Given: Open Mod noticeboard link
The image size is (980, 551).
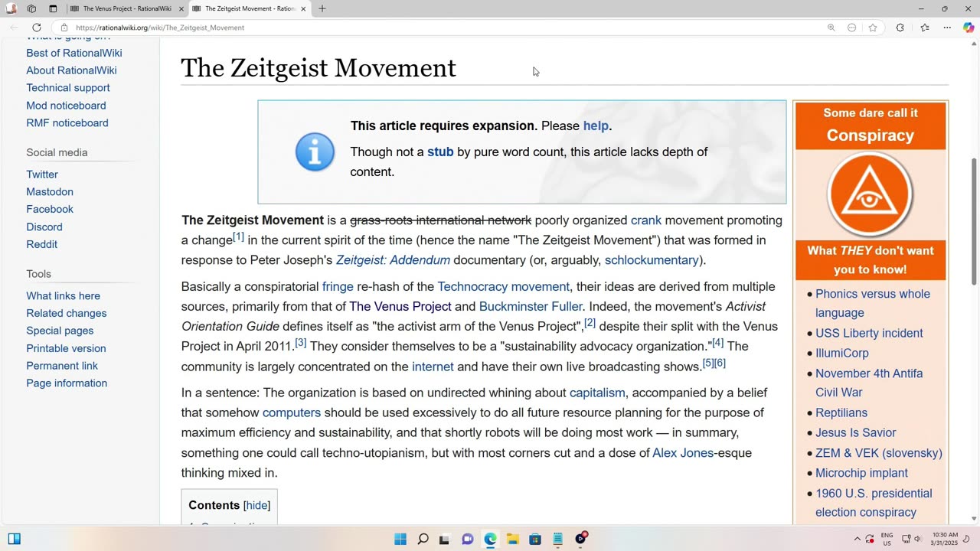Looking at the screenshot, I should [66, 106].
